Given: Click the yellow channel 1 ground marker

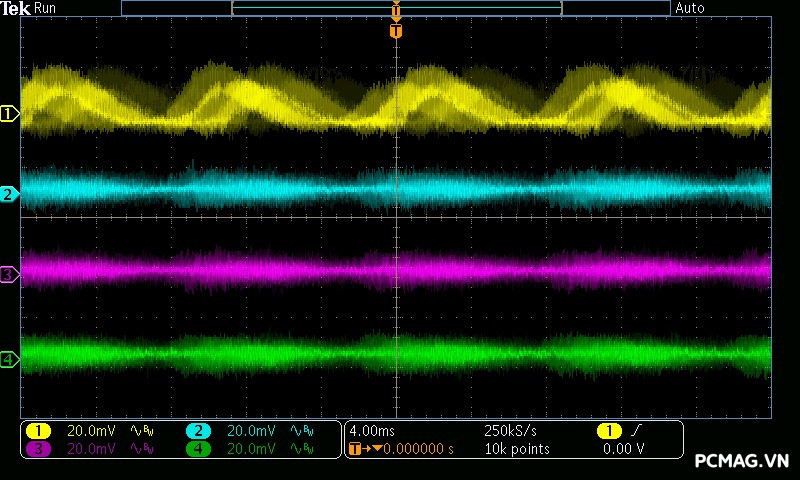Looking at the screenshot, I should 9,114.
